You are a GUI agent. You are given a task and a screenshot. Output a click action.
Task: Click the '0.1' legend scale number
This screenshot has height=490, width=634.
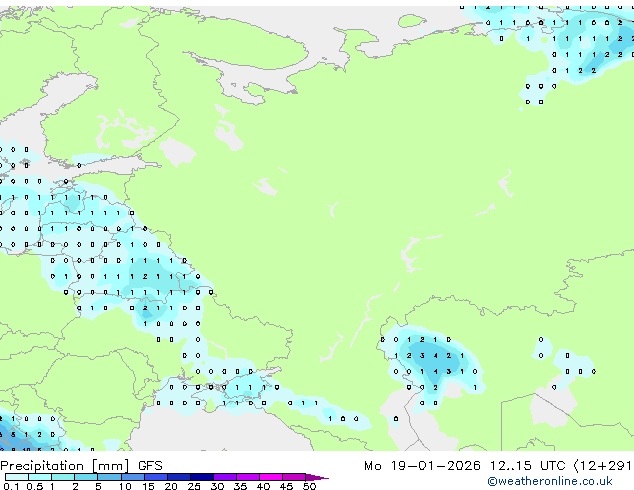(11, 486)
